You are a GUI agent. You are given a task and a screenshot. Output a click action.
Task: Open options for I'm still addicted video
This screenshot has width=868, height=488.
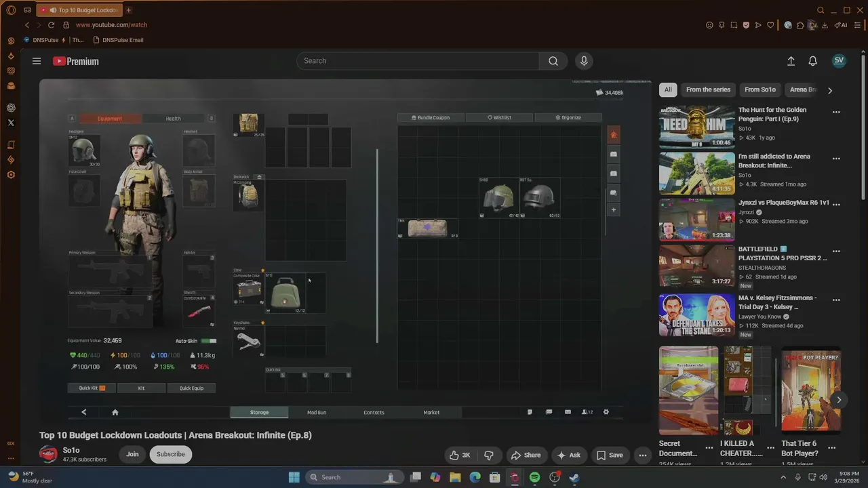(836, 159)
